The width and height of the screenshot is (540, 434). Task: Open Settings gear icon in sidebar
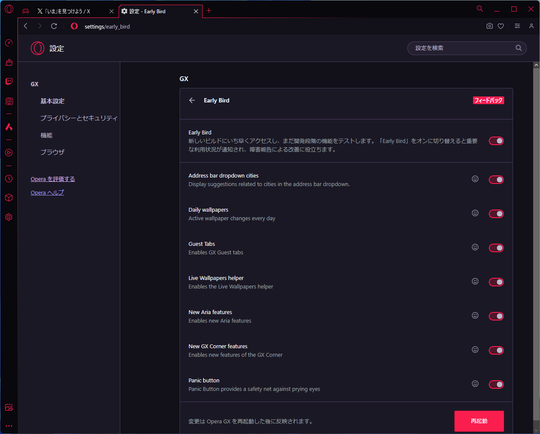tap(9, 217)
